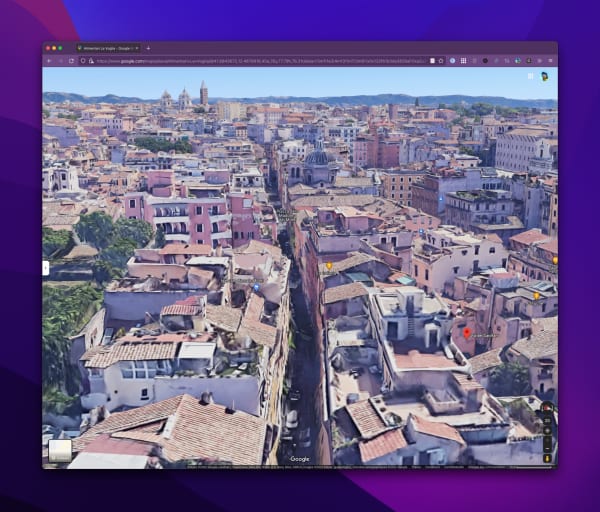Open the browser hamburger menu
The image size is (600, 512).
tap(551, 60)
